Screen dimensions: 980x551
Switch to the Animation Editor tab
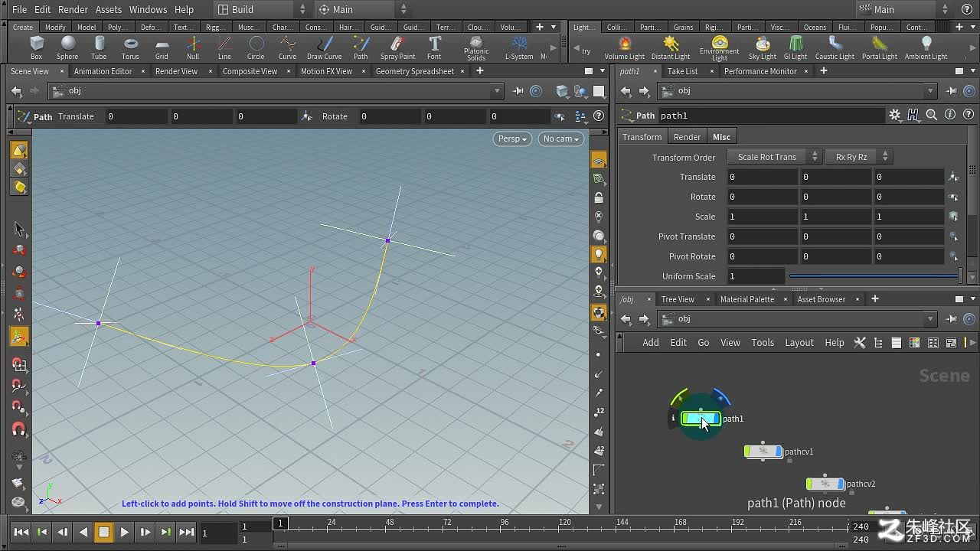coord(103,71)
